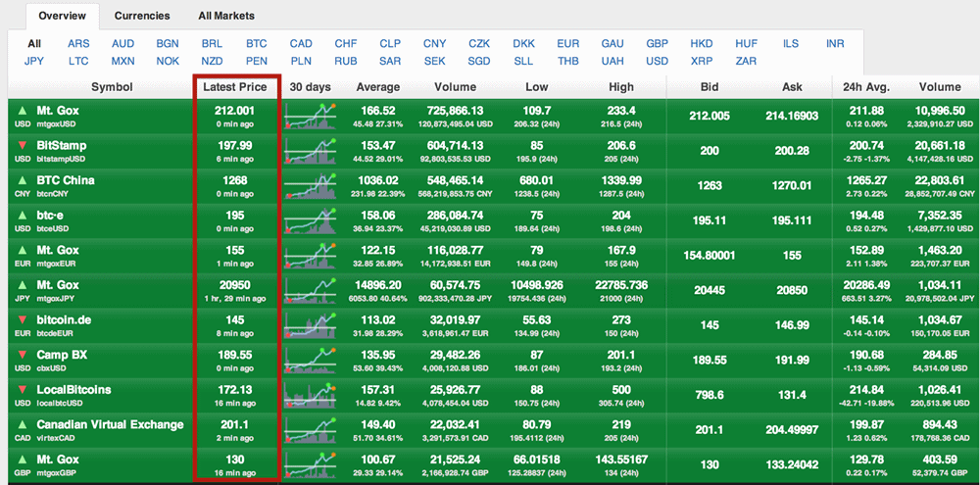Open the Overview tab
This screenshot has width=980, height=485.
pyautogui.click(x=62, y=16)
